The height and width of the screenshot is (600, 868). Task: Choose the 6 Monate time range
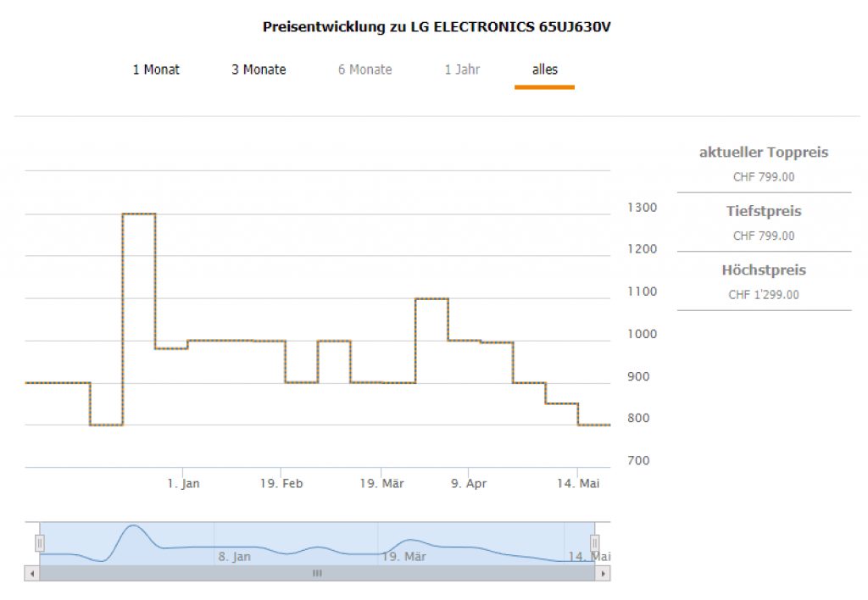(x=364, y=69)
